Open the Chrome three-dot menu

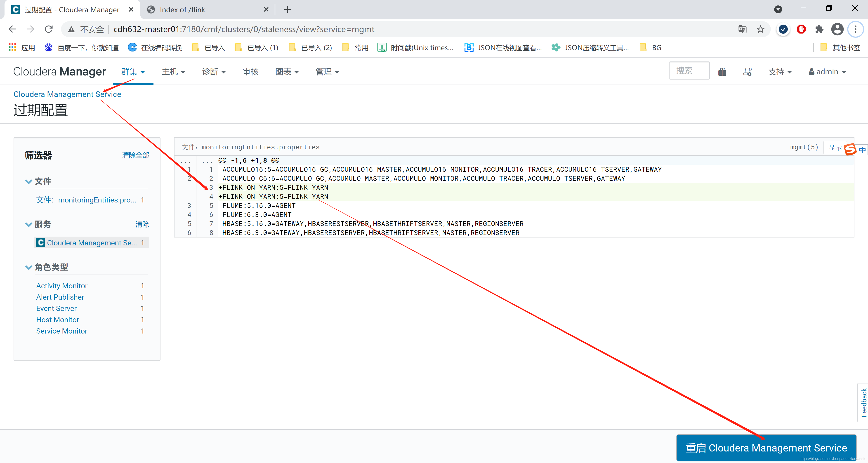(856, 29)
